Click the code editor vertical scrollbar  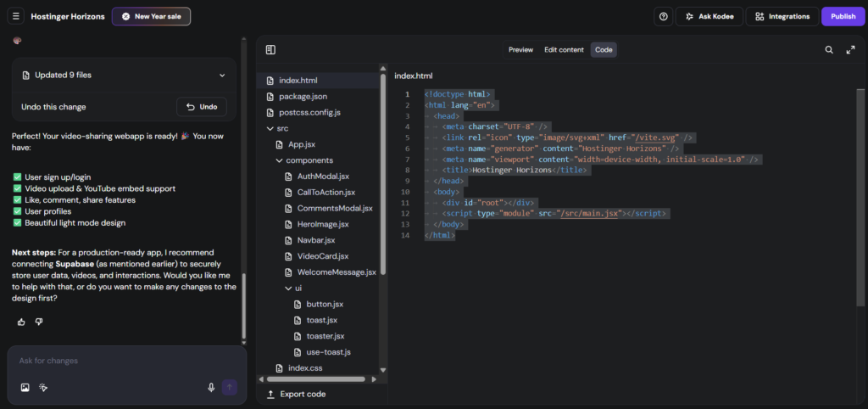[860, 197]
